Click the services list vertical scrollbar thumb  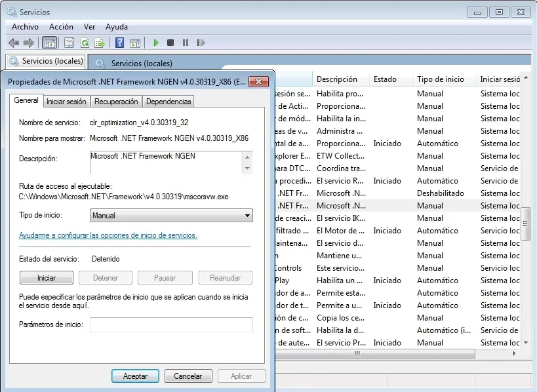[x=525, y=224]
